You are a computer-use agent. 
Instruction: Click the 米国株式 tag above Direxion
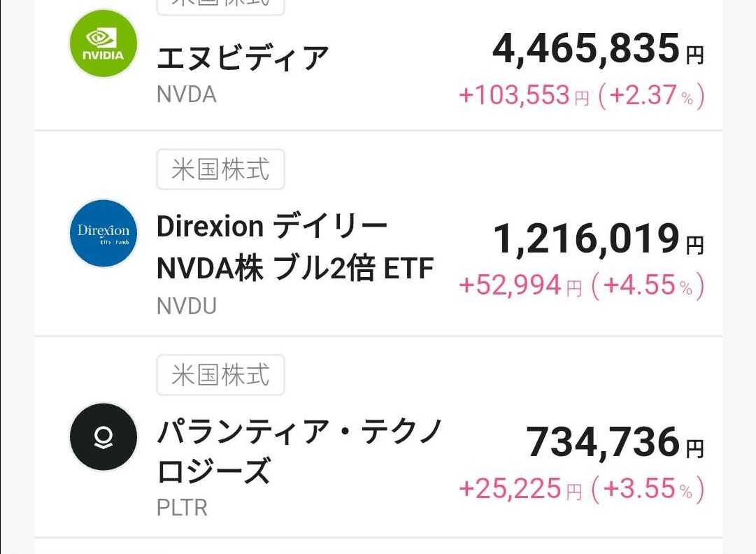(220, 169)
